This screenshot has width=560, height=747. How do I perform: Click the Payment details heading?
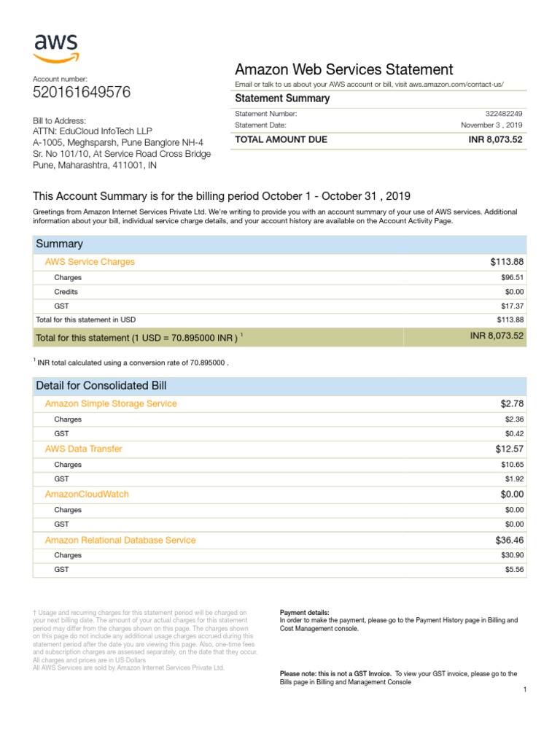305,612
